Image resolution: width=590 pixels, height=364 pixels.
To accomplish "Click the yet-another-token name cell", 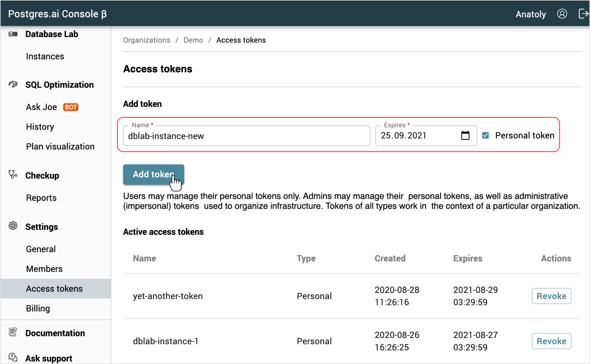I will (168, 296).
